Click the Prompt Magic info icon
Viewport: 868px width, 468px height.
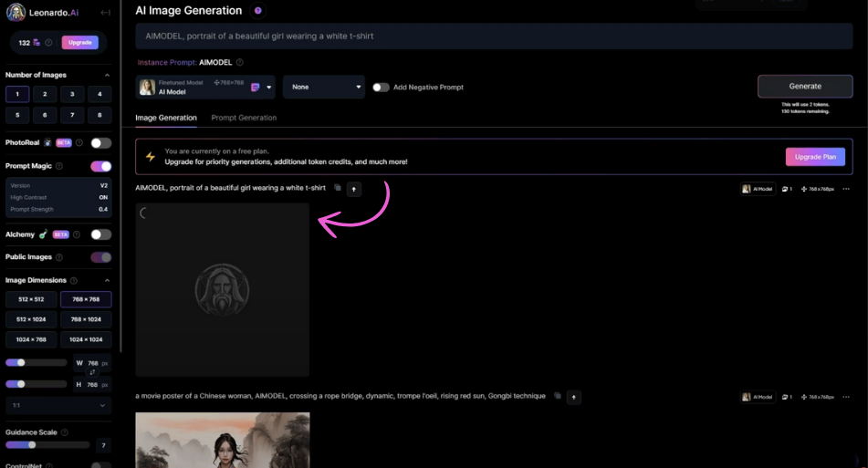59,166
